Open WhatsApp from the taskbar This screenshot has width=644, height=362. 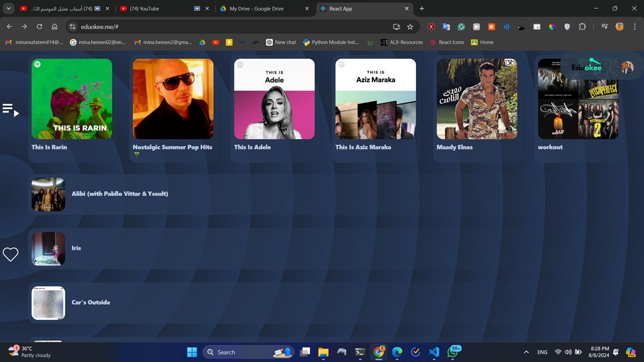pyautogui.click(x=453, y=352)
